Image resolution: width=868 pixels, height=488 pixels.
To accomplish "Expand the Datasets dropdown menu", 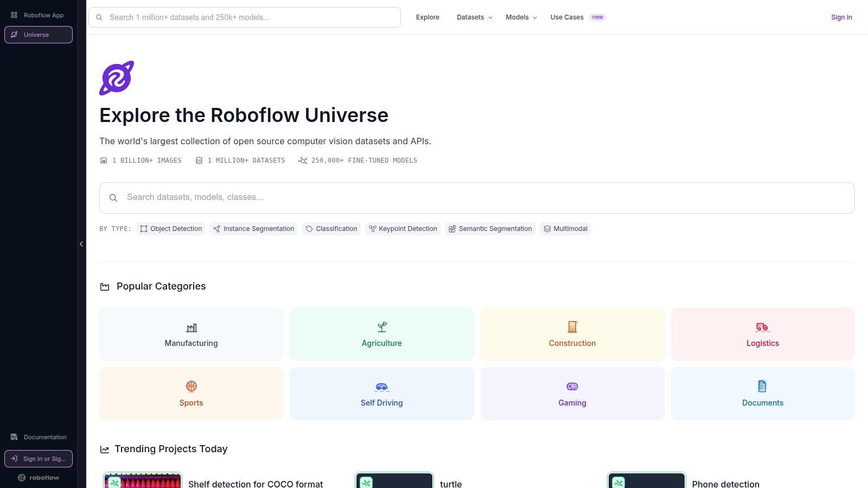I will (475, 17).
